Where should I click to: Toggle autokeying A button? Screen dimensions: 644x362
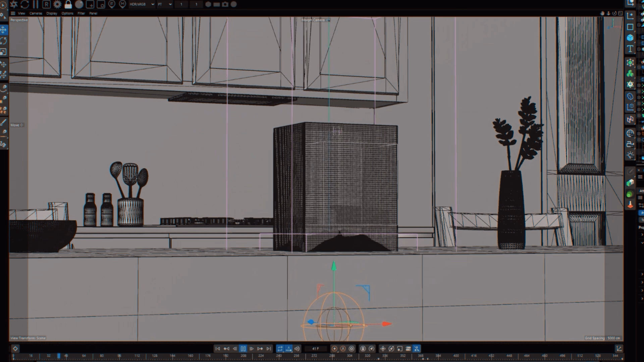[343, 349]
